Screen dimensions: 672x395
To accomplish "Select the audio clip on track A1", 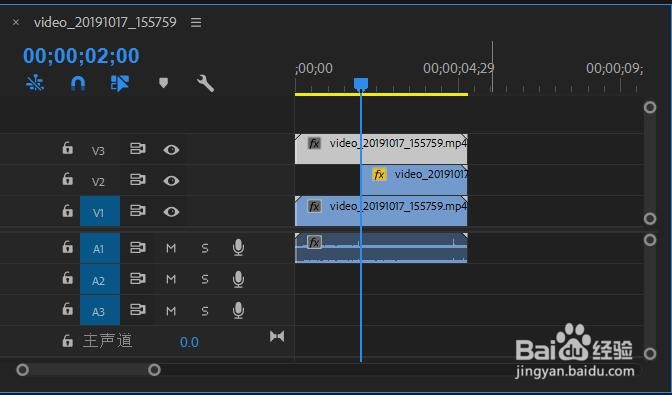I will (x=381, y=248).
